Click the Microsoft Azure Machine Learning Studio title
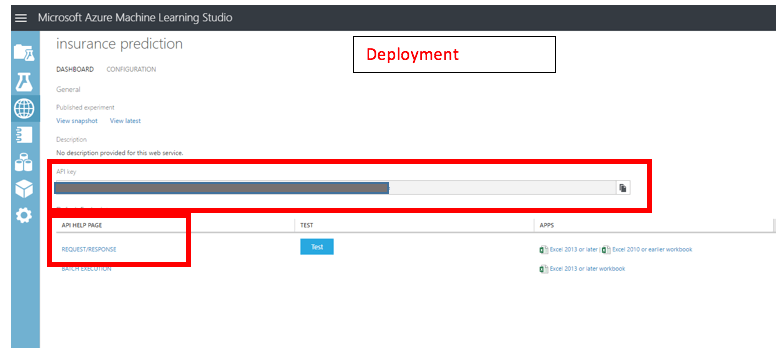The height and width of the screenshot is (361, 782). (135, 18)
